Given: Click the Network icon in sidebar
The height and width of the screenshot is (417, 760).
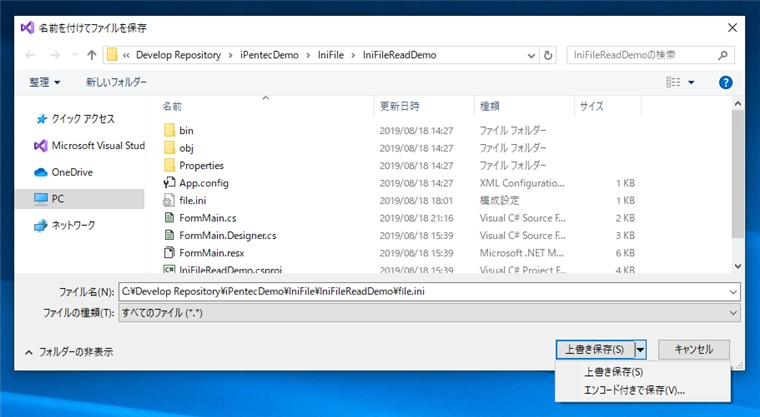Looking at the screenshot, I should [41, 225].
